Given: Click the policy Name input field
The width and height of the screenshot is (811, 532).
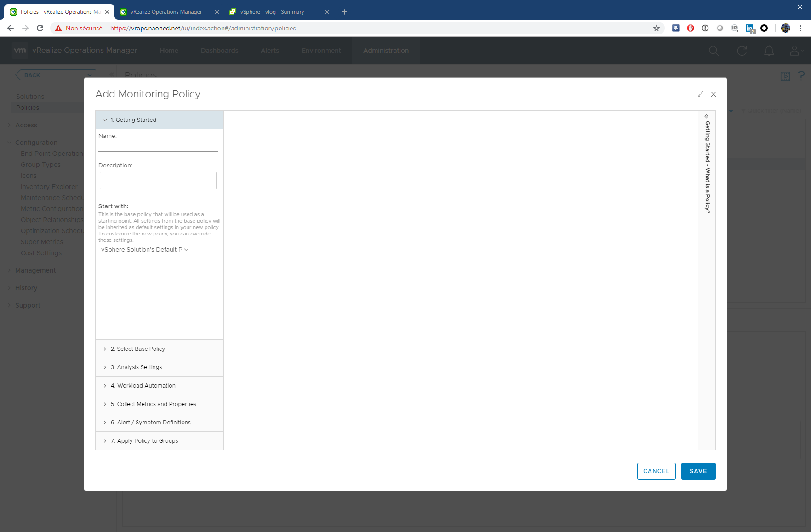Looking at the screenshot, I should [x=158, y=146].
